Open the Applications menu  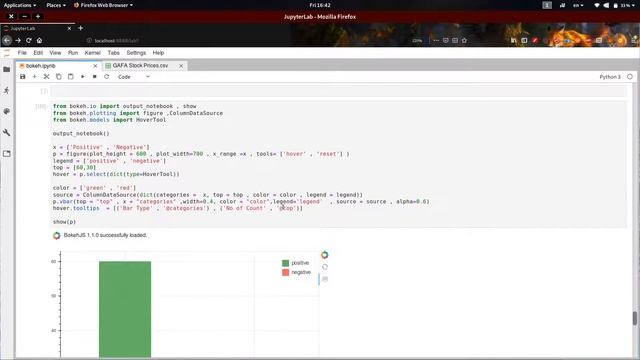click(x=20, y=5)
